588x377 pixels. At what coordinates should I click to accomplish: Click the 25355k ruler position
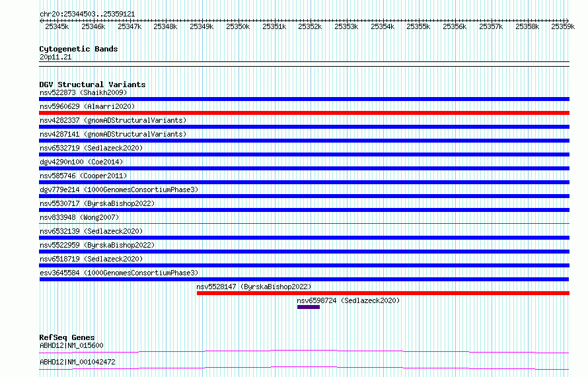click(418, 26)
